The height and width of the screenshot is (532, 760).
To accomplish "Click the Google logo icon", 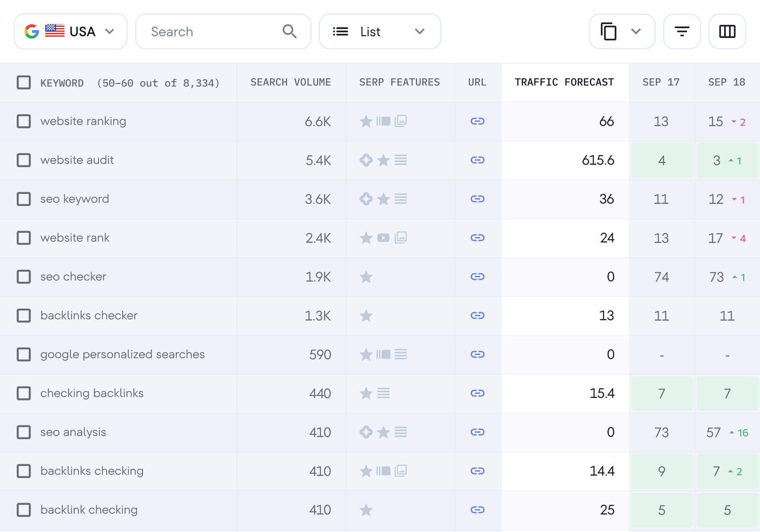I will [x=32, y=31].
